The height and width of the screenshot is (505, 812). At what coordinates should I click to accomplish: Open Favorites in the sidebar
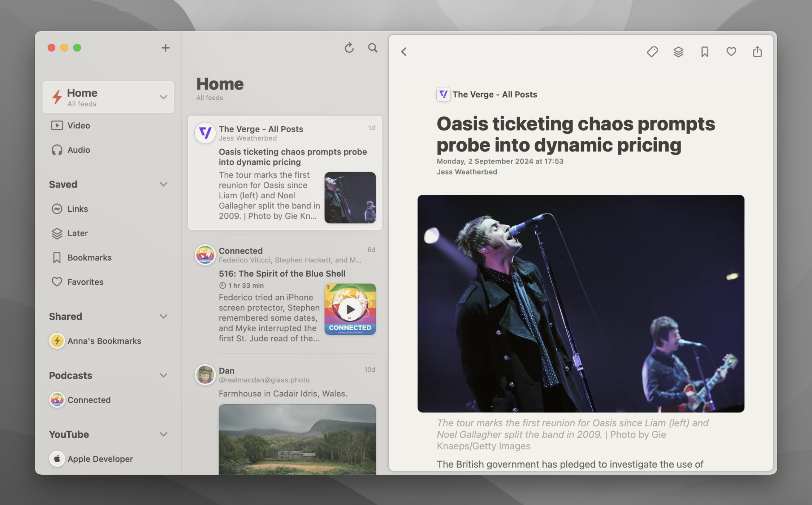pos(108,282)
